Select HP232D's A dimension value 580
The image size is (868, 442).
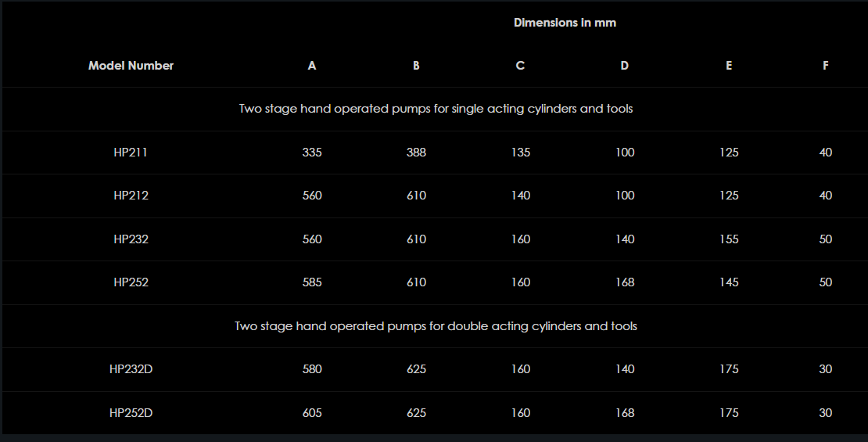(x=312, y=369)
